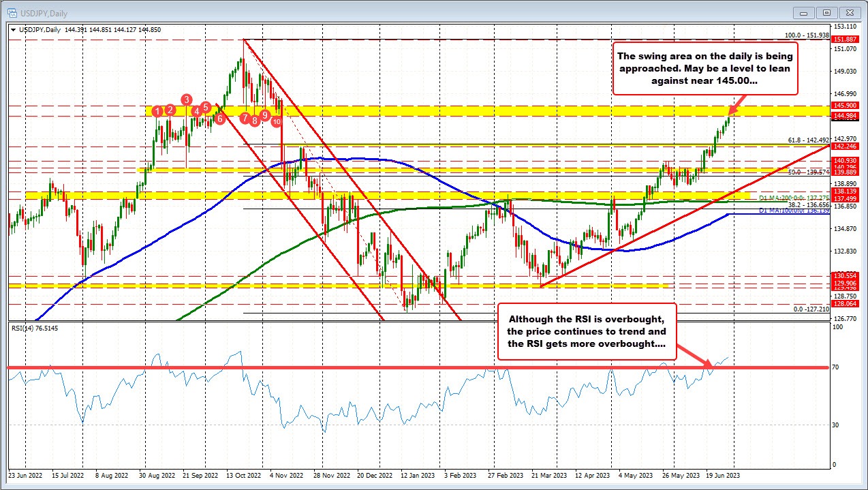Click numbered marker 10 beside the trendline

coord(276,121)
